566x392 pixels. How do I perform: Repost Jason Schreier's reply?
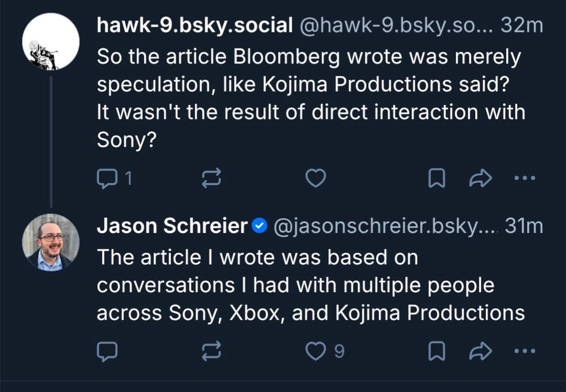click(211, 351)
